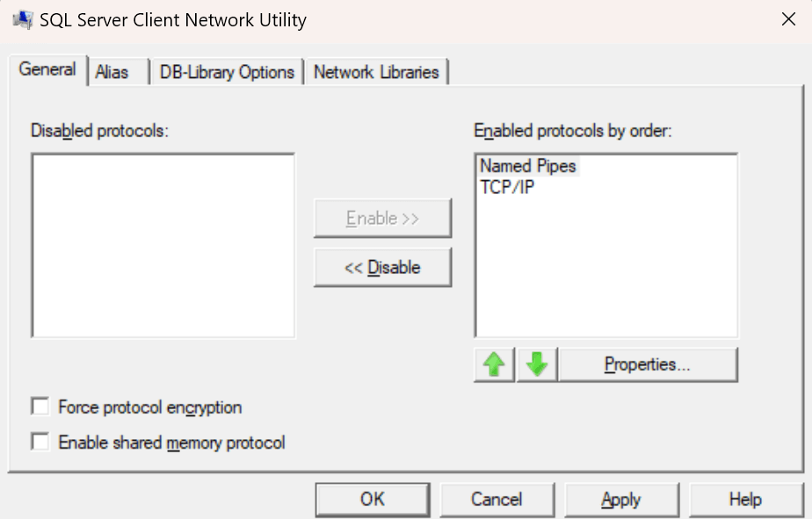This screenshot has width=812, height=519.
Task: Open protocol Properties... dialog
Action: click(648, 364)
